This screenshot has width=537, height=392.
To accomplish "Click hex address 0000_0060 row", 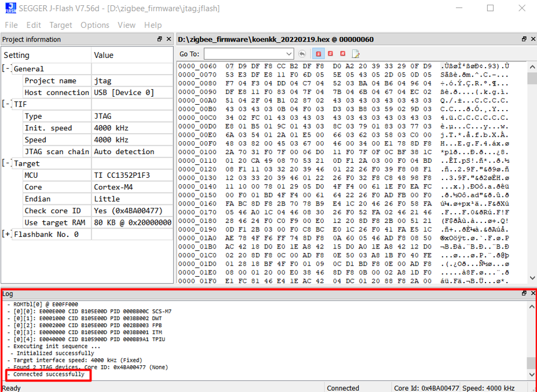I will point(344,66).
